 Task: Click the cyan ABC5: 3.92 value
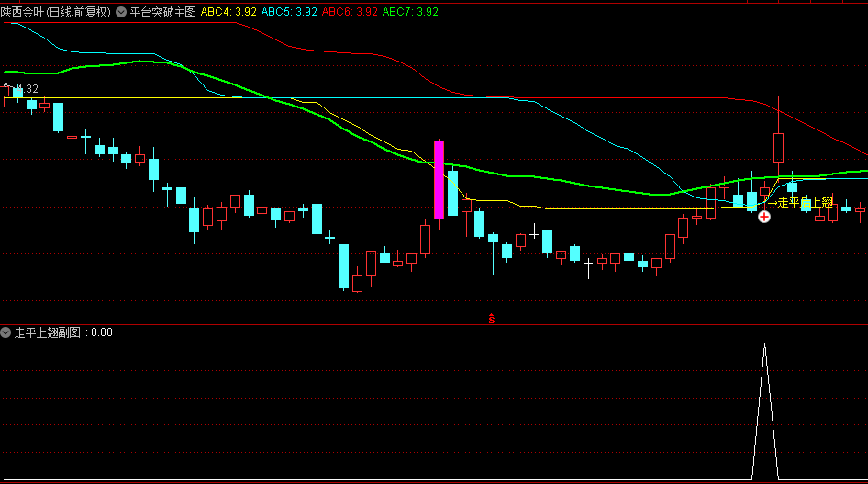pyautogui.click(x=289, y=12)
